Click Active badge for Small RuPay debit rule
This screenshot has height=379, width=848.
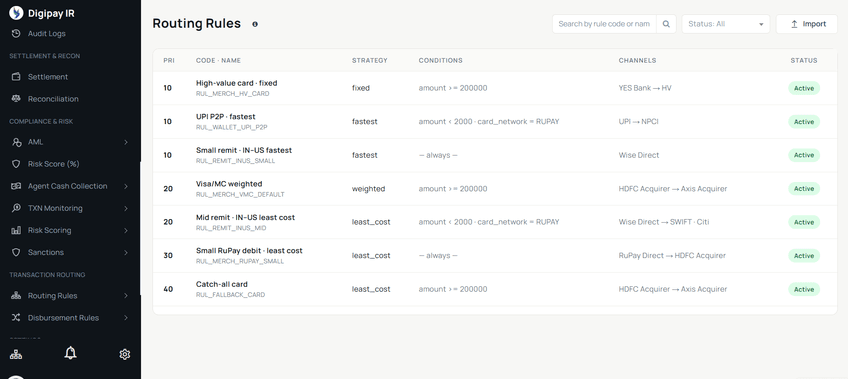click(x=804, y=256)
